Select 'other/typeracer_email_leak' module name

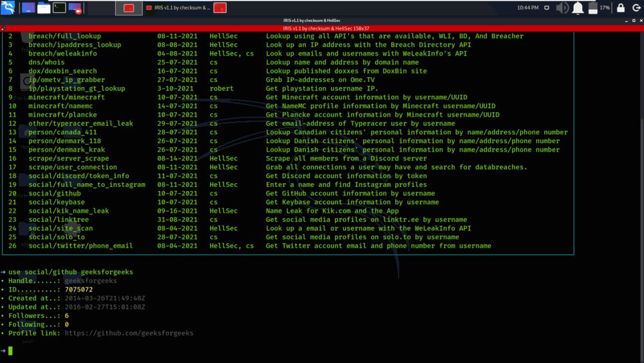tap(80, 123)
